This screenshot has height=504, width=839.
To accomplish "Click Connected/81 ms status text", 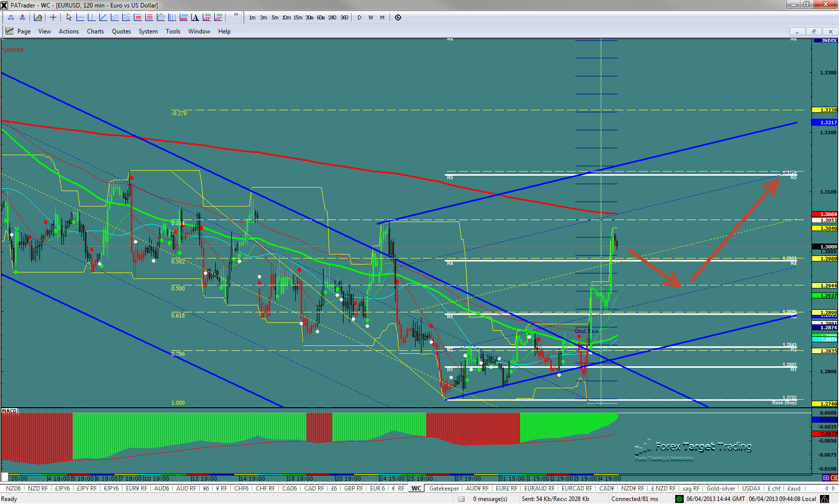I will (635, 499).
